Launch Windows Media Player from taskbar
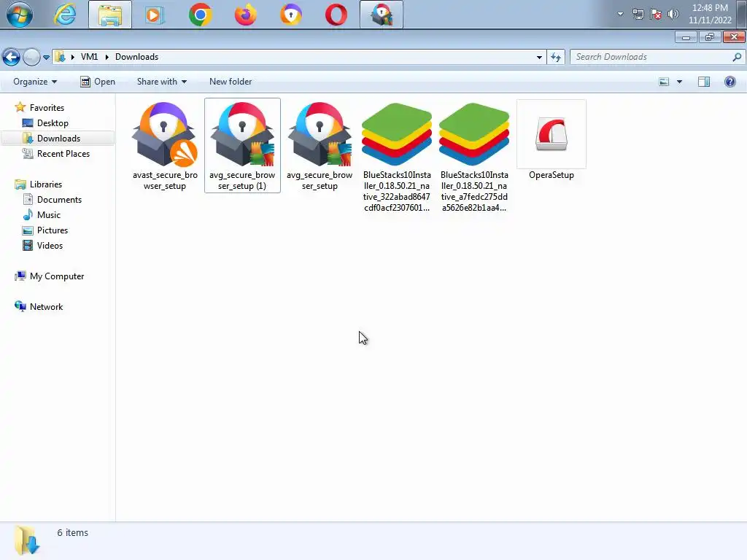The height and width of the screenshot is (560, 747). point(155,15)
